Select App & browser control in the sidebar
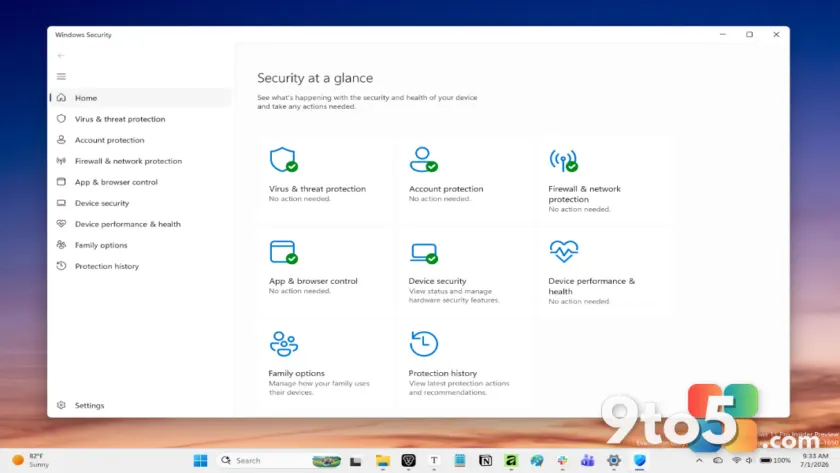840x473 pixels. coord(140,182)
